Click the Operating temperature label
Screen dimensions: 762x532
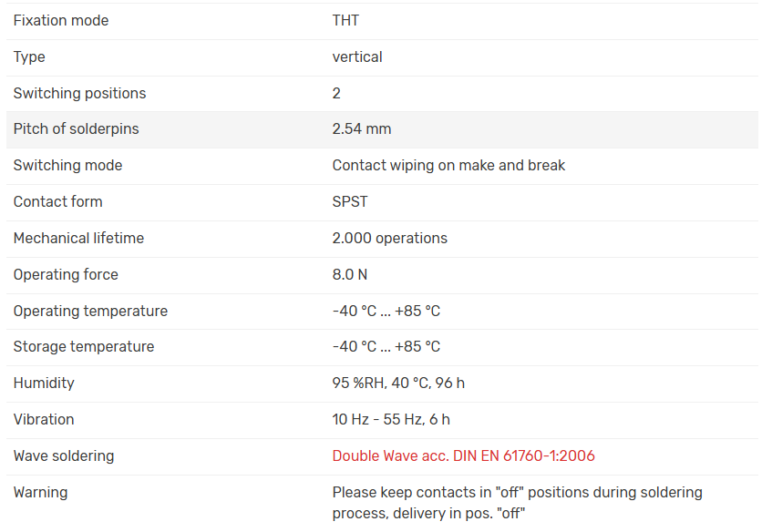[90, 311]
